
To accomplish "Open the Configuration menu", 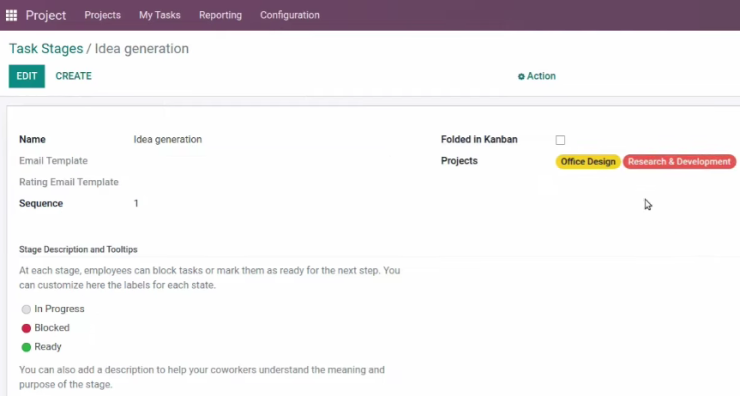I will coord(290,15).
